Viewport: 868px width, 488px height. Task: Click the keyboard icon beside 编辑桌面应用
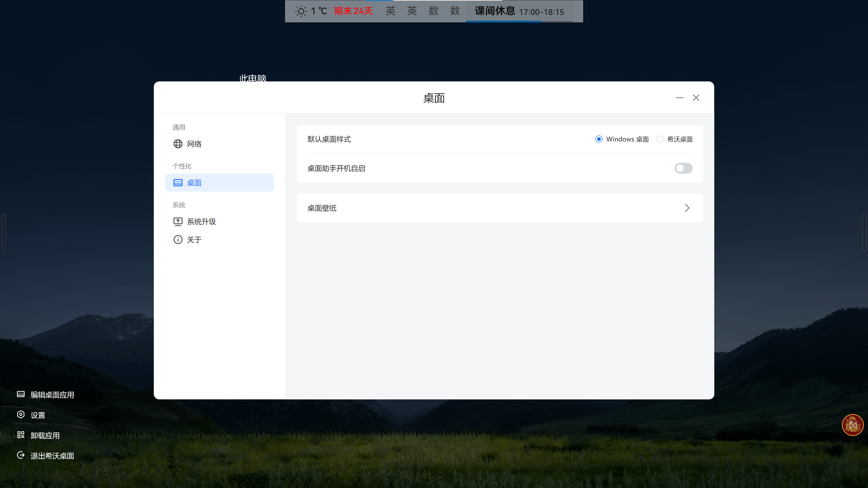point(21,394)
